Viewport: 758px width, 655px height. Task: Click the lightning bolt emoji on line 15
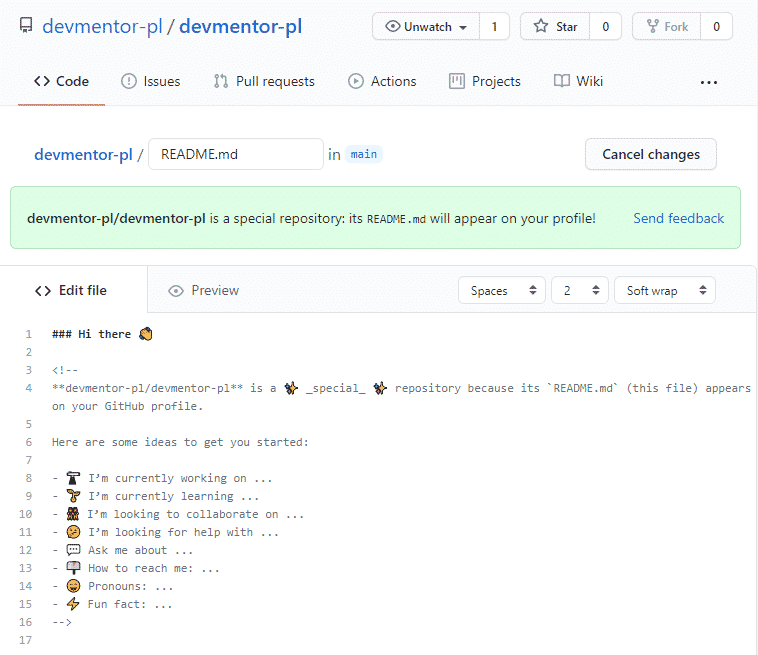point(73,603)
